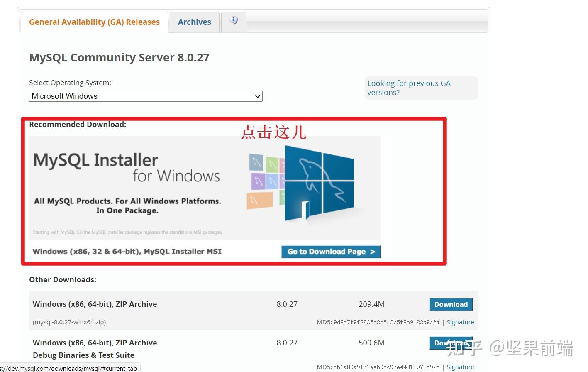Click the dropdown chevron on the OS selector
The width and height of the screenshot is (588, 372).
pos(257,96)
